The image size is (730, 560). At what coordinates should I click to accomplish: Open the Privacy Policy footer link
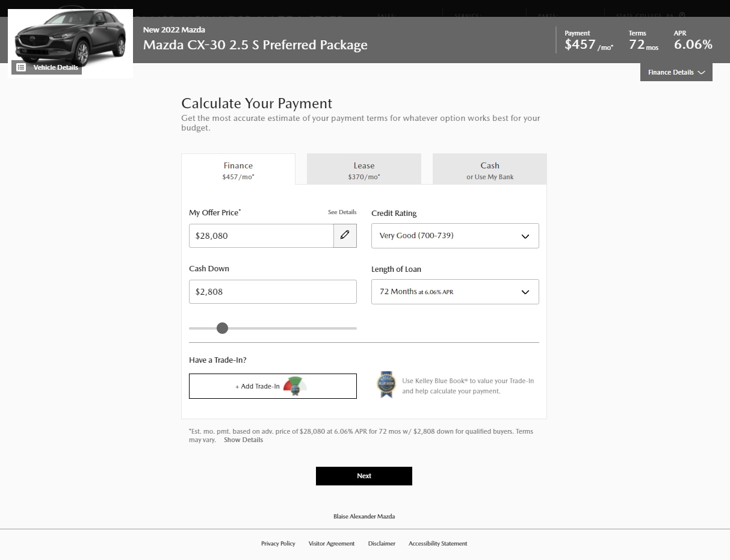pyautogui.click(x=278, y=543)
